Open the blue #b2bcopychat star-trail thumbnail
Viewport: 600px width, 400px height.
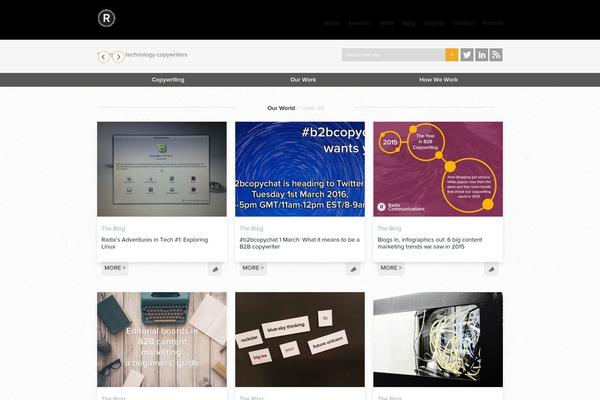coord(300,169)
